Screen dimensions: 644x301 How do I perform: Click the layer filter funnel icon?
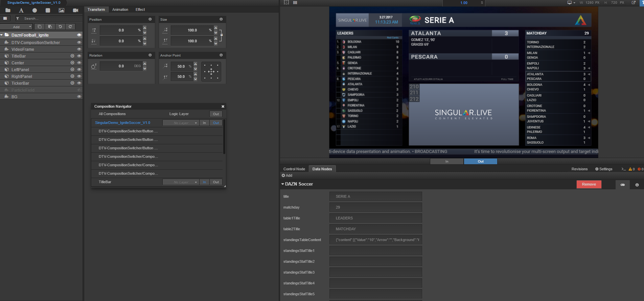point(18,19)
